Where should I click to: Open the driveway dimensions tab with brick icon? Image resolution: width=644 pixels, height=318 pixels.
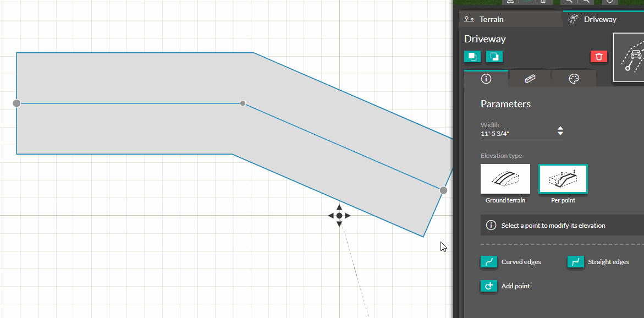(x=530, y=79)
